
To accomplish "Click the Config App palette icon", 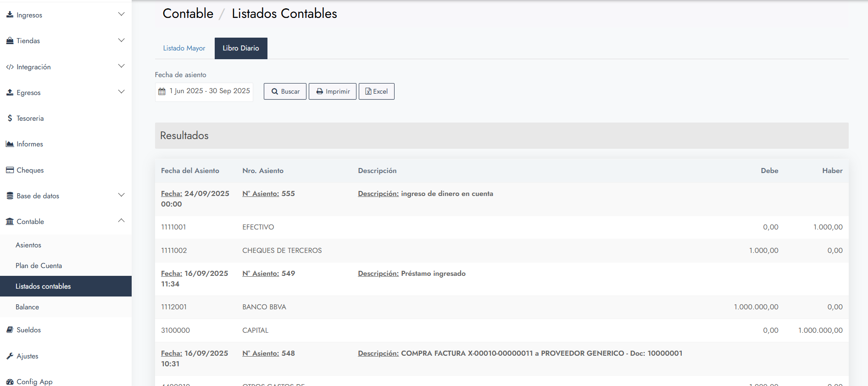I will pyautogui.click(x=10, y=382).
